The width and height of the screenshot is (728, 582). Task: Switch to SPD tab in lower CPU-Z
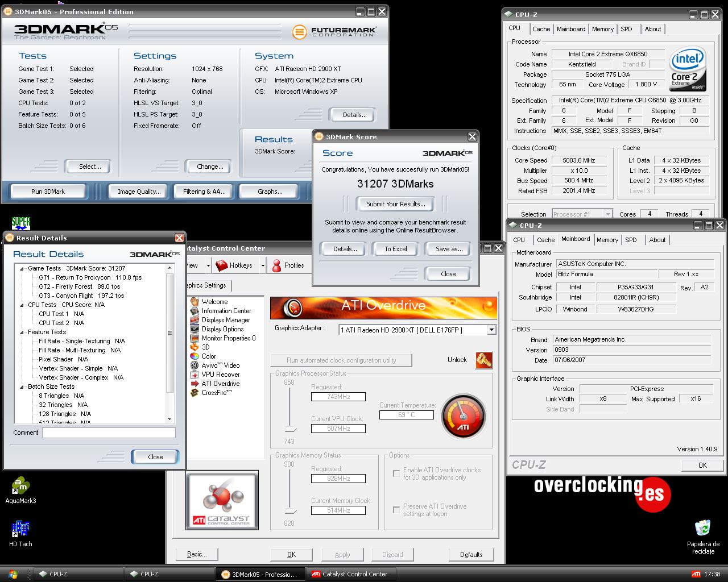(x=631, y=240)
